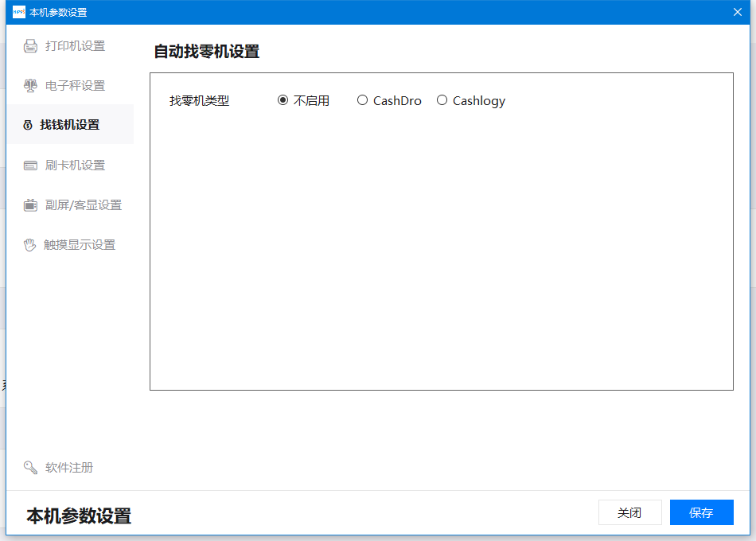The height and width of the screenshot is (541, 756).
Task: Open 软件注册 page
Action: [x=70, y=467]
